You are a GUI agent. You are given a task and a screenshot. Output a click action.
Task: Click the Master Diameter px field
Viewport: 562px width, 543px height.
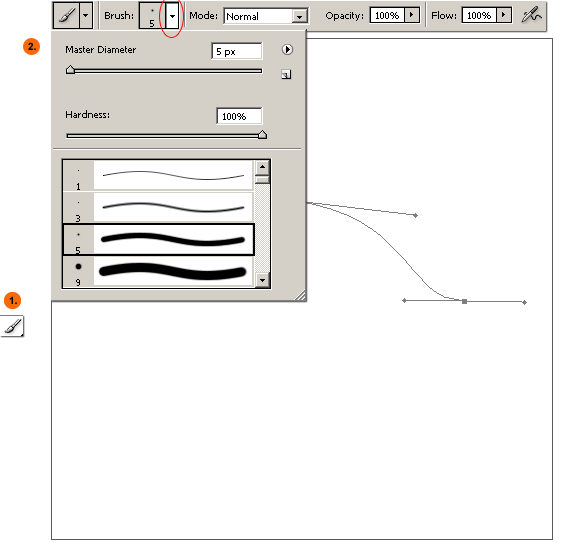[x=237, y=51]
